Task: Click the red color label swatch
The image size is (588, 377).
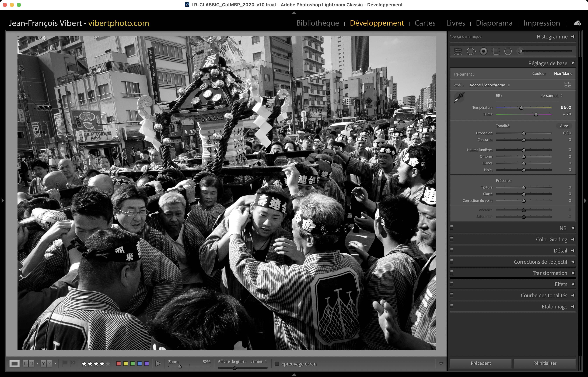Action: [119, 364]
